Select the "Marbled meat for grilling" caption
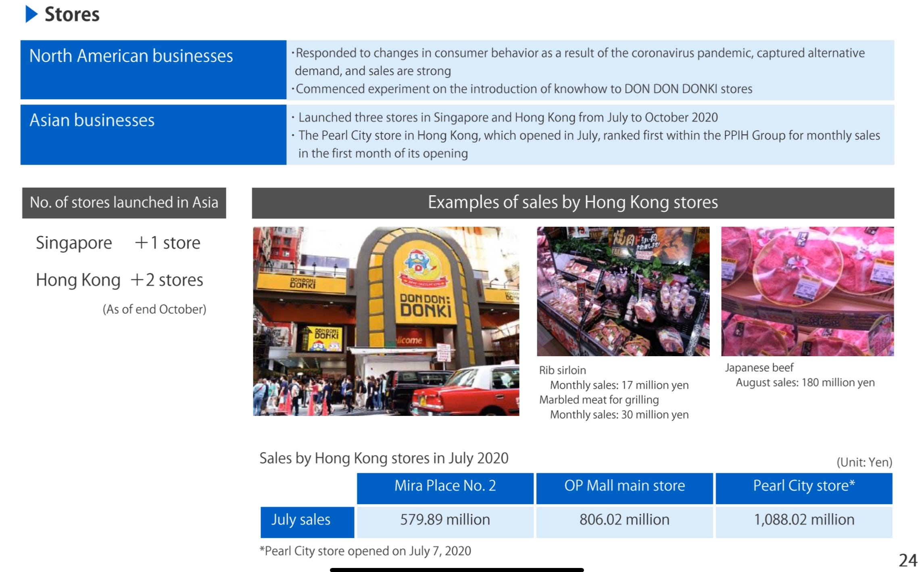 [599, 400]
